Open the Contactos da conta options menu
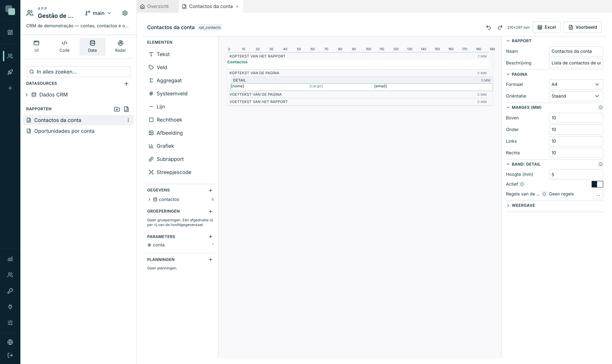The height and width of the screenshot is (364, 612). click(128, 120)
